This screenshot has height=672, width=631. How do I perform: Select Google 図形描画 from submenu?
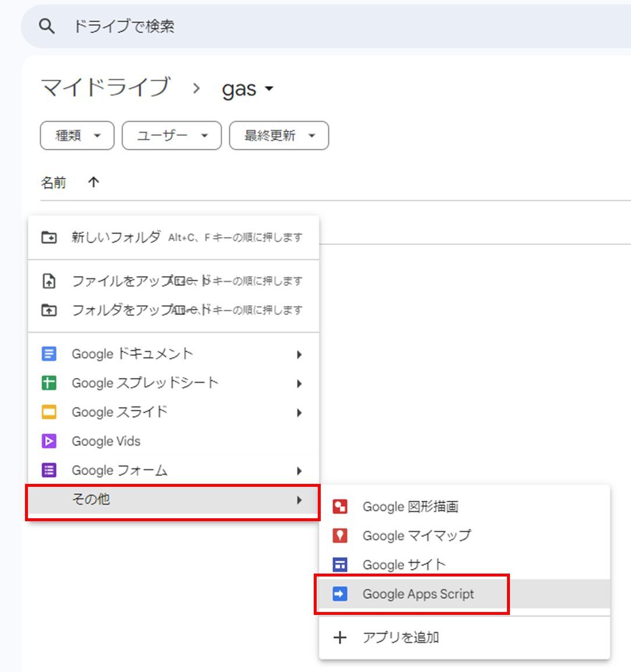tap(465, 507)
